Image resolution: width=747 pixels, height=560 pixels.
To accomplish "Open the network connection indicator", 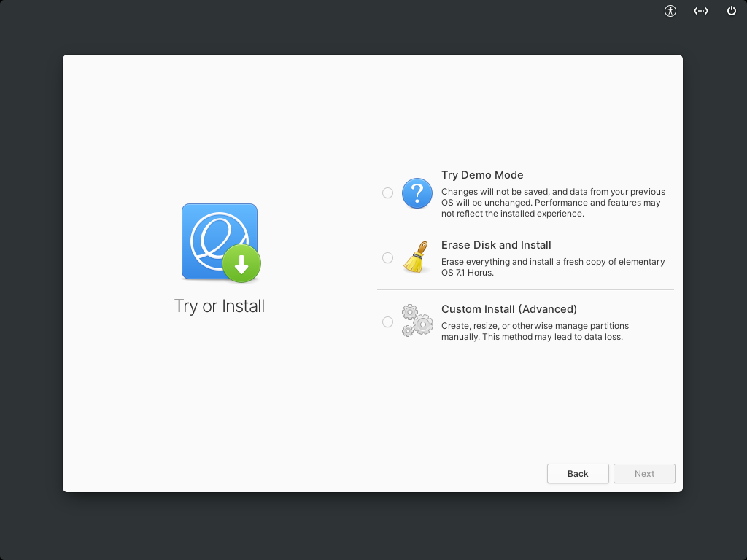I will (701, 11).
